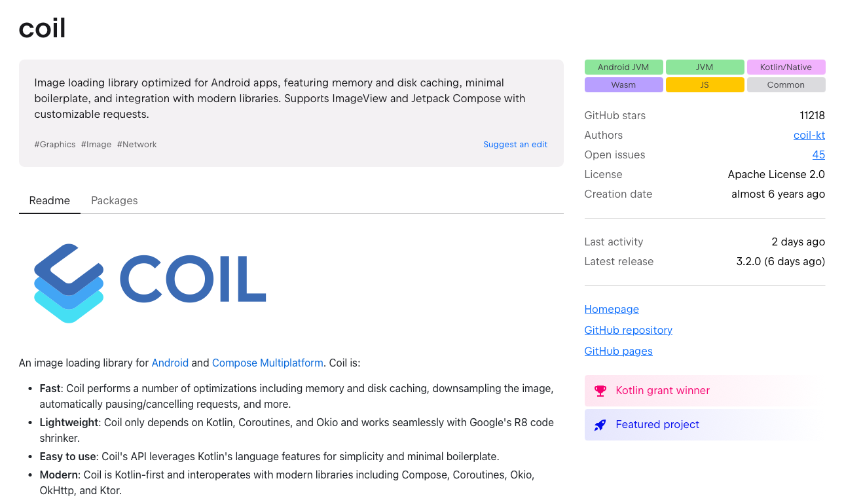Image resolution: width=844 pixels, height=504 pixels.
Task: Open the coil-kt author profile link
Action: click(809, 135)
